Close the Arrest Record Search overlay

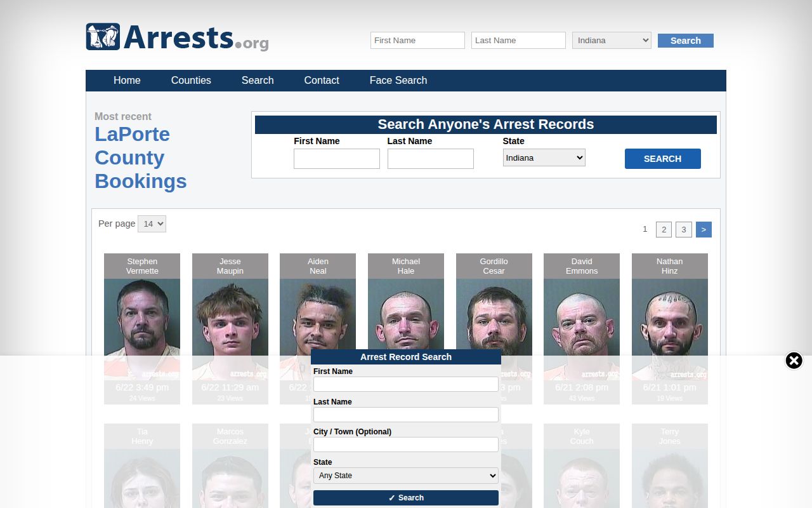pyautogui.click(x=794, y=361)
